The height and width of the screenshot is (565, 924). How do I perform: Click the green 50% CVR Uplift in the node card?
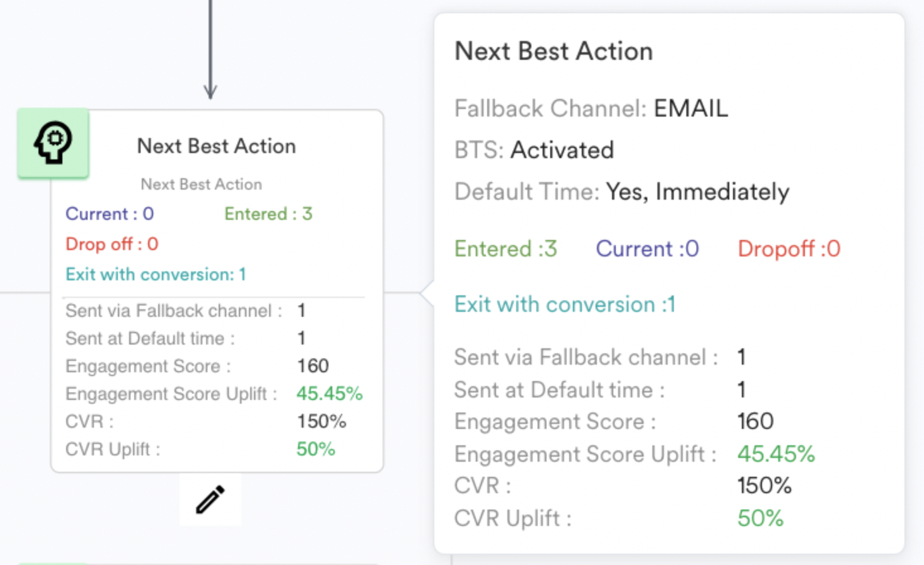(316, 449)
